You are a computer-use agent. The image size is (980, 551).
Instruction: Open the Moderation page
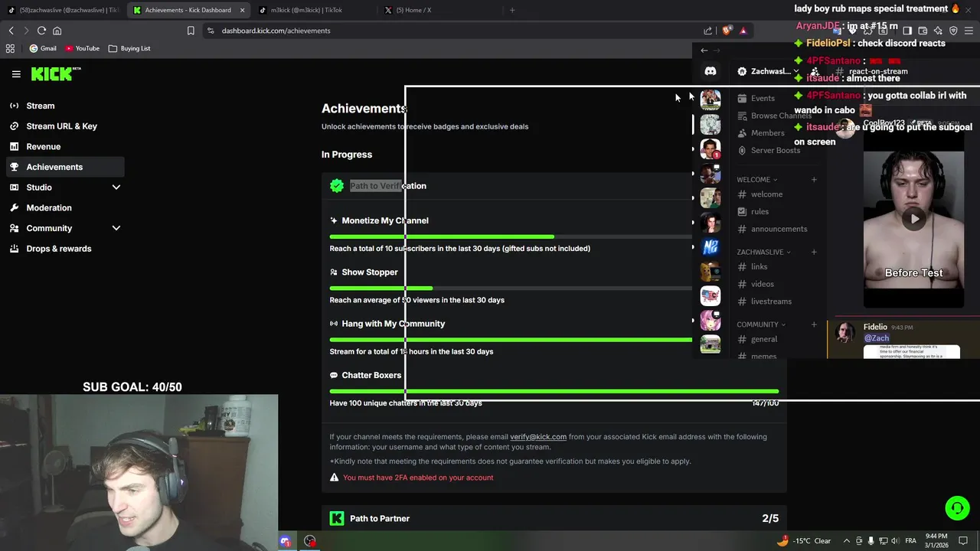pyautogui.click(x=66, y=207)
